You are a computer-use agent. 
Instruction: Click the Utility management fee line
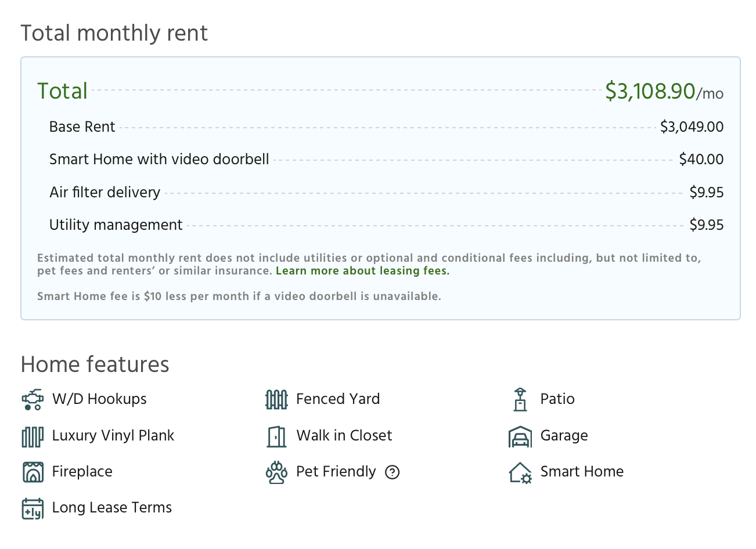pos(116,225)
